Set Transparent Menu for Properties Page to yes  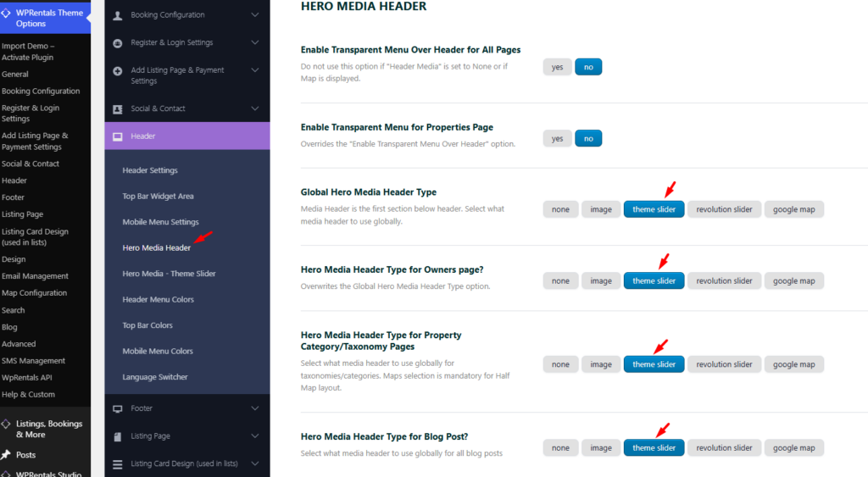(x=557, y=138)
